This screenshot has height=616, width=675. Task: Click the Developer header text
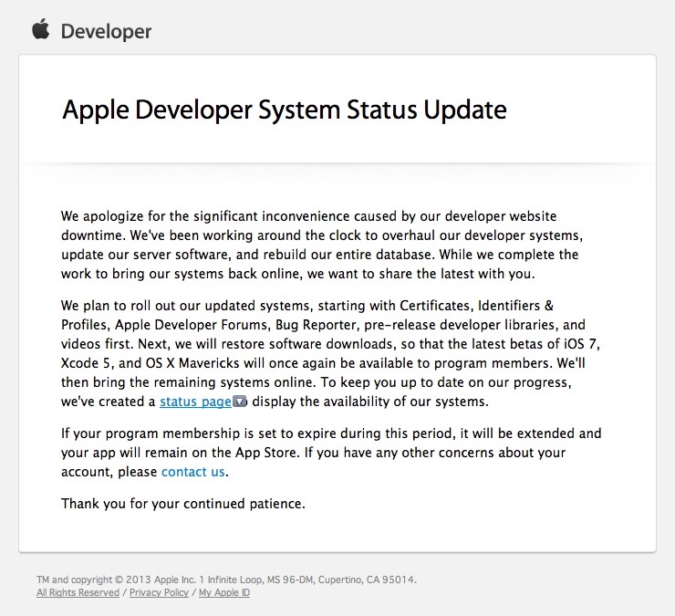(x=106, y=32)
